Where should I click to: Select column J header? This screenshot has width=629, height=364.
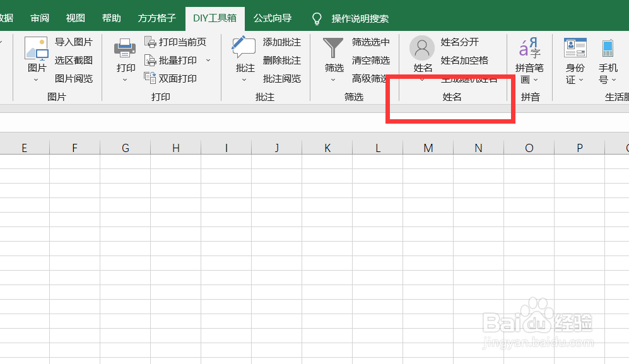[277, 148]
